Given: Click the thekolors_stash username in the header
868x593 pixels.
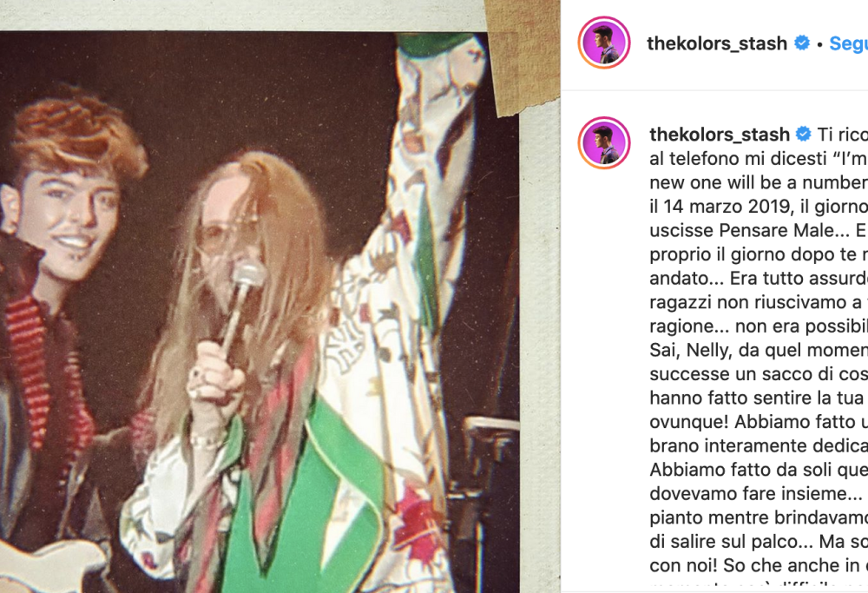Looking at the screenshot, I should click(x=717, y=43).
